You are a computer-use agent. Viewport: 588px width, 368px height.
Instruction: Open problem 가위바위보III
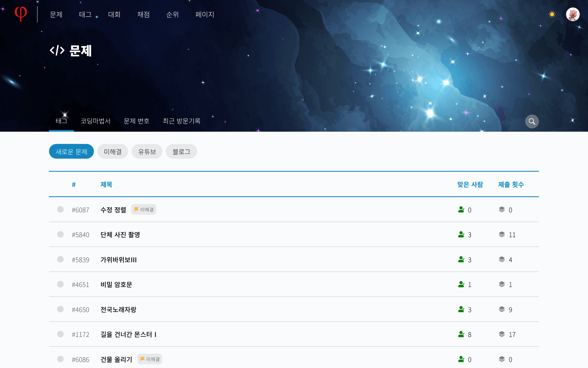(118, 260)
